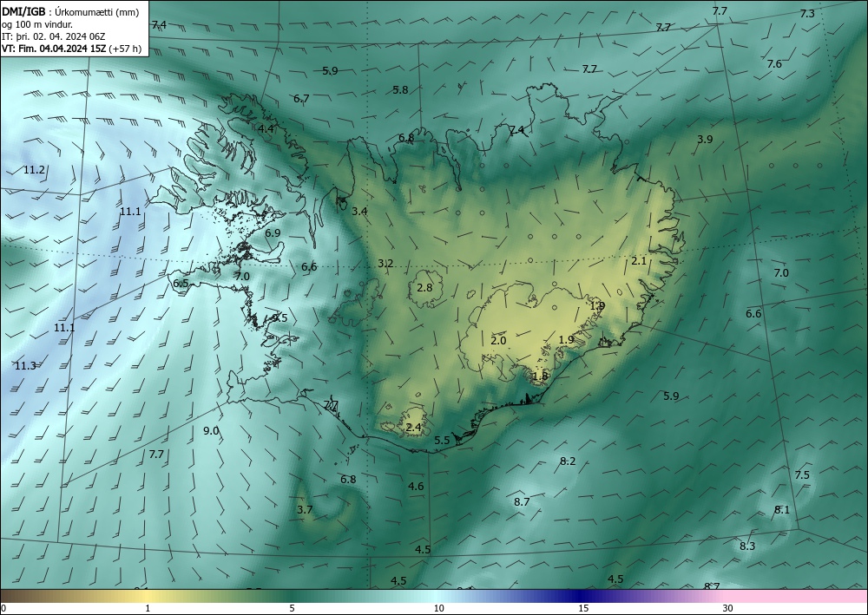Click the 2.1 value in east Iceland
Screen dimensions: 868x615
click(639, 260)
